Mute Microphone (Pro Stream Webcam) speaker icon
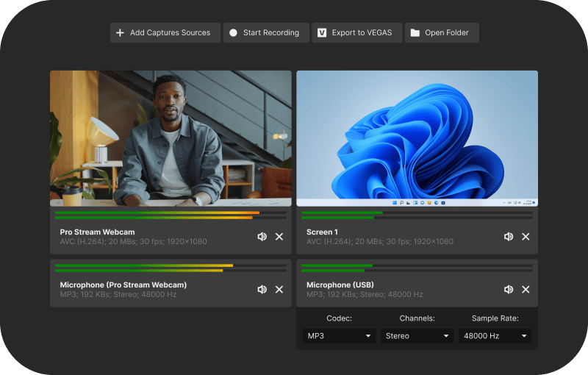 pyautogui.click(x=262, y=290)
